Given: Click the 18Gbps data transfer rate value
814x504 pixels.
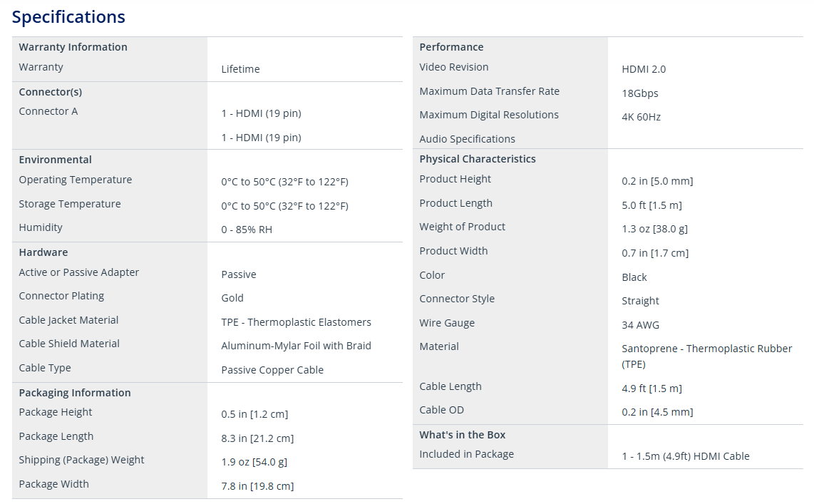Looking at the screenshot, I should [640, 93].
